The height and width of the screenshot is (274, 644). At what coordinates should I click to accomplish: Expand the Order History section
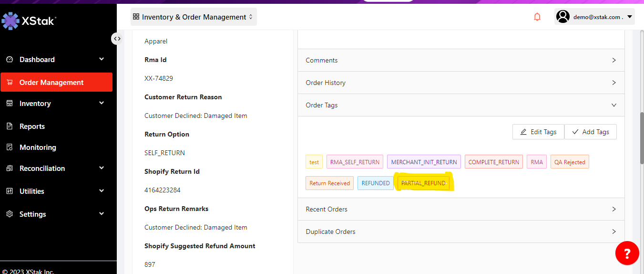(460, 83)
